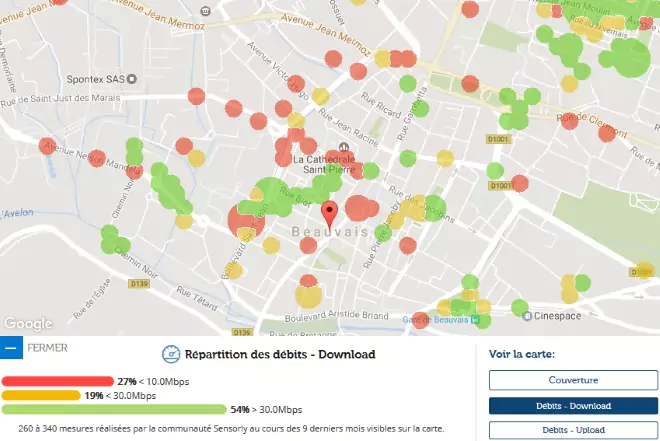Click the red location pin in Beauvais
Screen dimensions: 660x441
(329, 212)
